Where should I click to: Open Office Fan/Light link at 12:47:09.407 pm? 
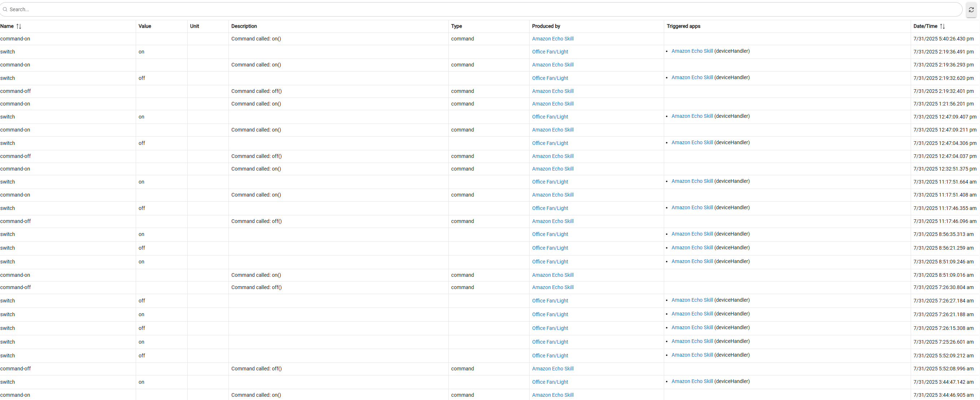pyautogui.click(x=550, y=117)
